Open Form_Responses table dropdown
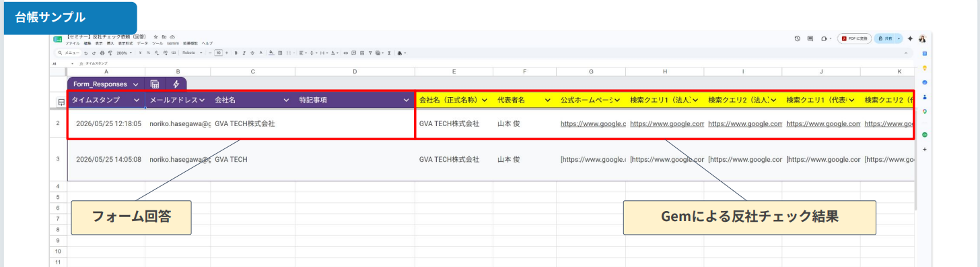Image resolution: width=980 pixels, height=267 pixels. [x=136, y=84]
